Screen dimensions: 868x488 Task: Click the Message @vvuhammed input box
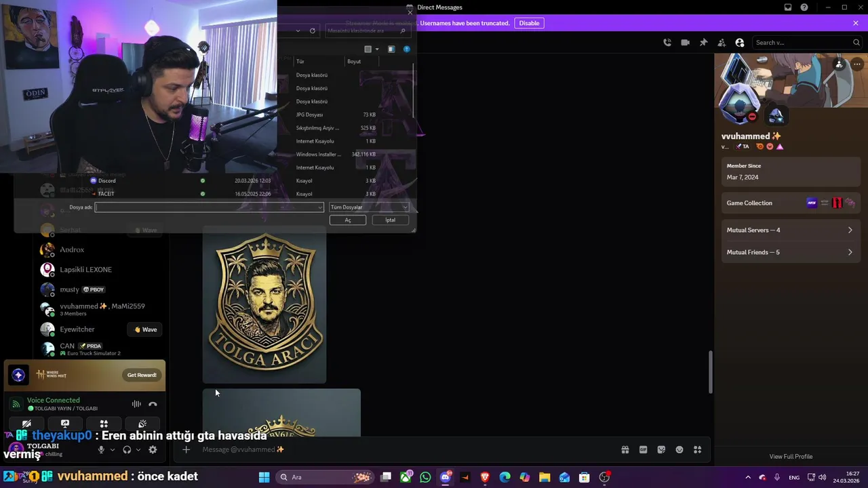(x=407, y=449)
